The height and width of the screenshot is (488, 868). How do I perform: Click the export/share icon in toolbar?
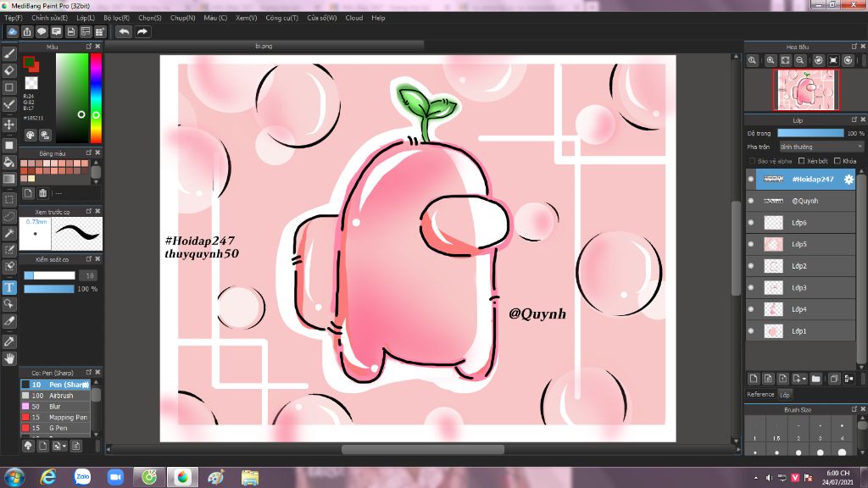coord(26,31)
